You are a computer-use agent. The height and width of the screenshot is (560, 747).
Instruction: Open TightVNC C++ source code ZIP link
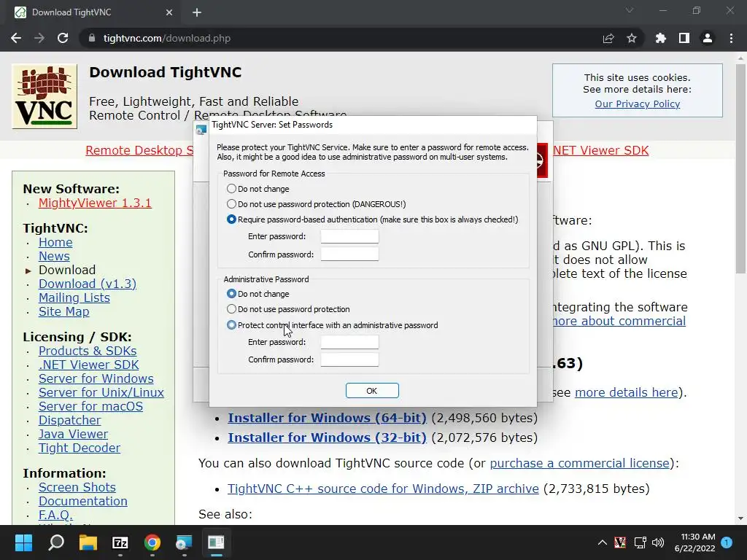pos(383,489)
